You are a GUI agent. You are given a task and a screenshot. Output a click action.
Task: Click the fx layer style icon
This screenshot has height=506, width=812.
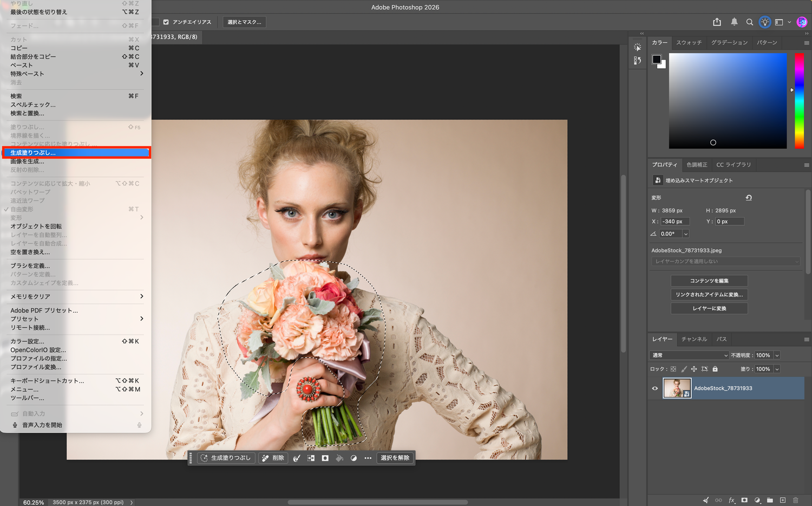click(731, 500)
